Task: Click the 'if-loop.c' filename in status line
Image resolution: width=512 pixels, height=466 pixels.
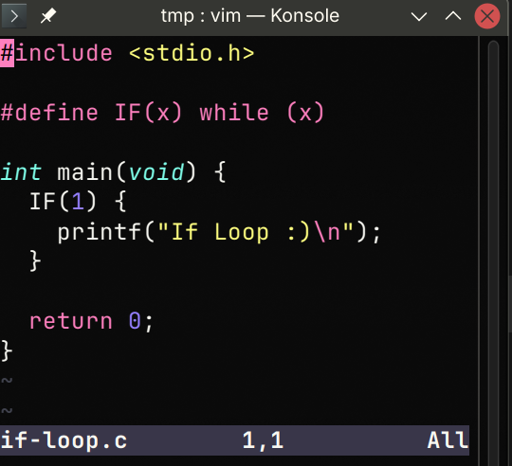Action: tap(64, 440)
